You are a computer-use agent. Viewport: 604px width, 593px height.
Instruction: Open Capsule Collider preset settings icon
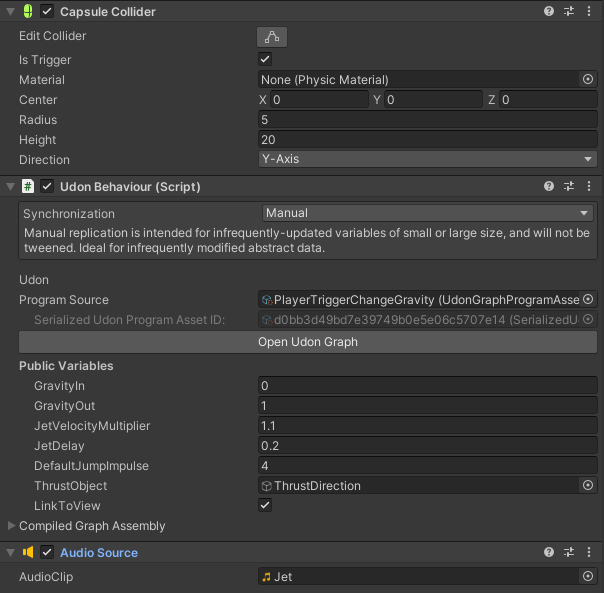[569, 11]
